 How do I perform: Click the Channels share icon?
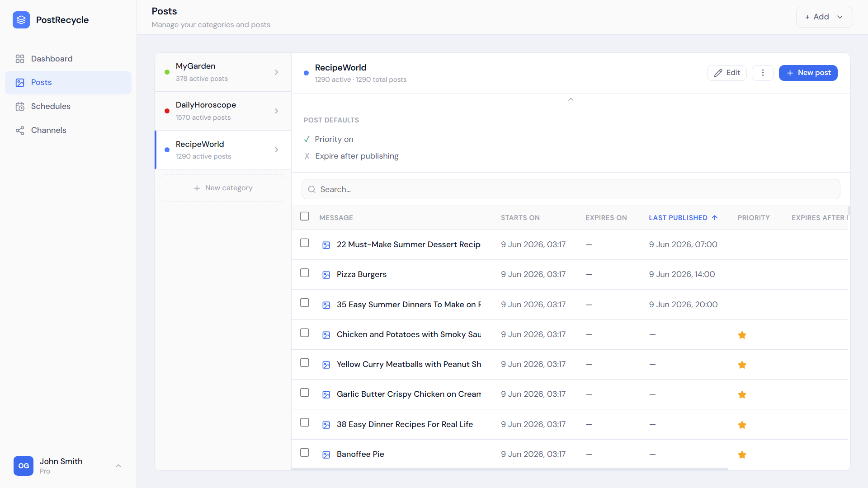point(20,131)
